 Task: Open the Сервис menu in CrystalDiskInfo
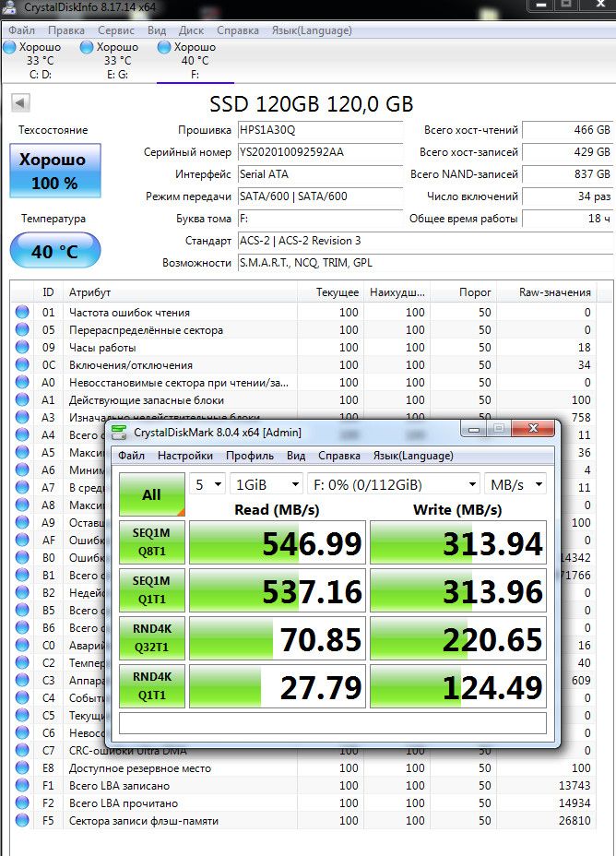pos(116,30)
